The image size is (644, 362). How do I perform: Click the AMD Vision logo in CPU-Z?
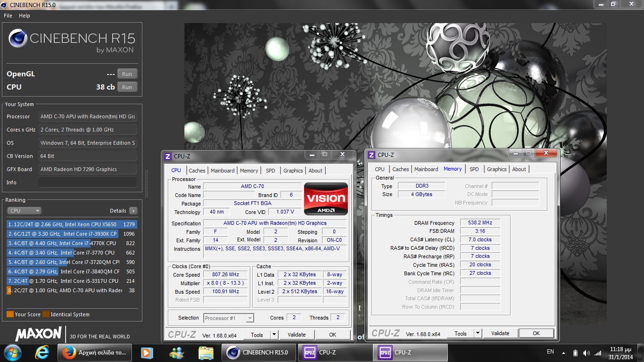[326, 199]
